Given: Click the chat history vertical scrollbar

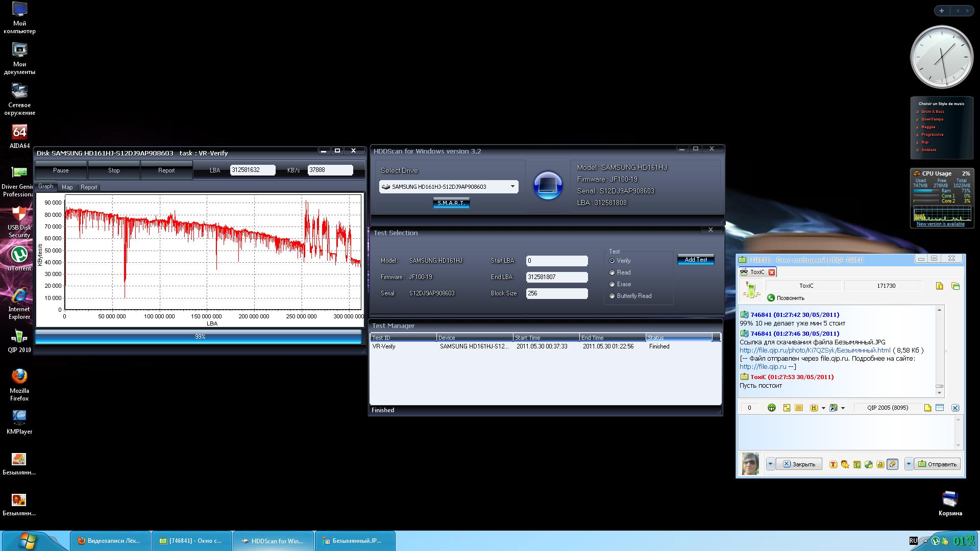Looking at the screenshot, I should pos(939,351).
